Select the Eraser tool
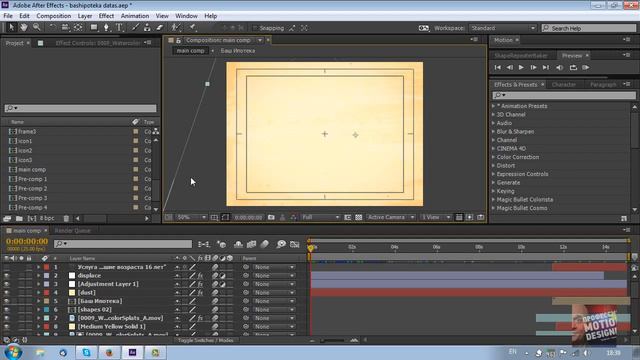The image size is (640, 360). [x=160, y=27]
